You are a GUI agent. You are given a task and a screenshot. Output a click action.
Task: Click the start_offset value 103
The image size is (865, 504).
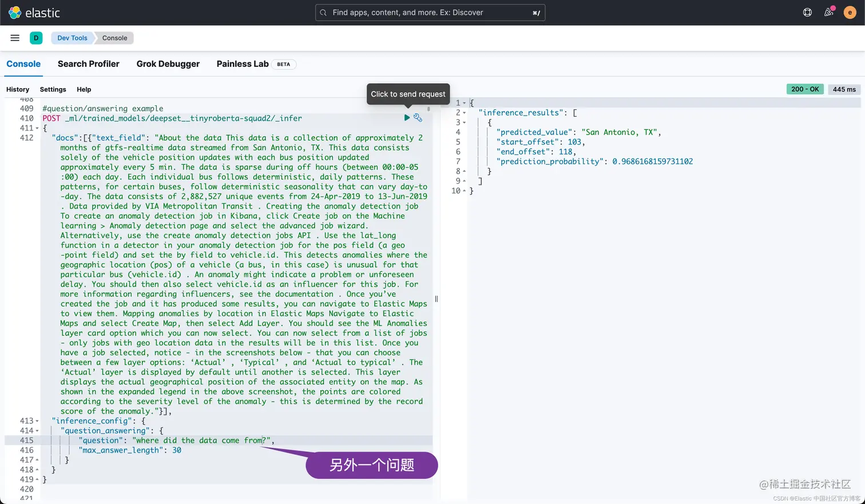(574, 142)
